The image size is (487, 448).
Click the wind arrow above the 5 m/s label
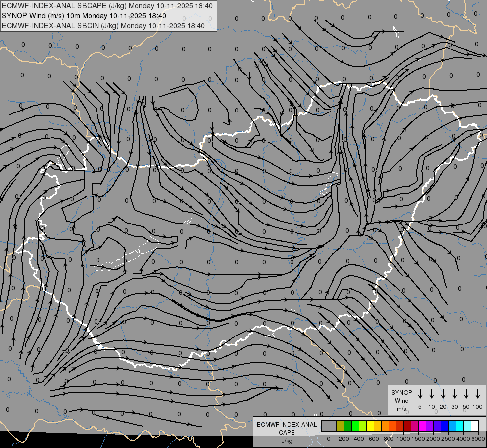point(420,393)
